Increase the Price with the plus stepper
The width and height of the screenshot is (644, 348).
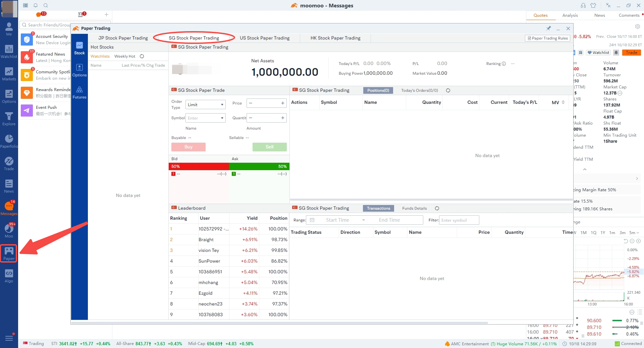[x=283, y=103]
